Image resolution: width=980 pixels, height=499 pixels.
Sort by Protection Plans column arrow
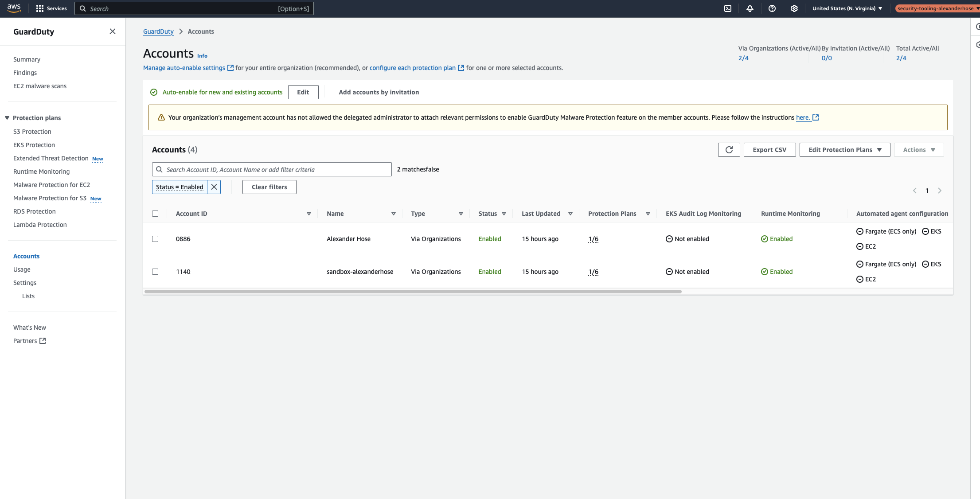648,214
